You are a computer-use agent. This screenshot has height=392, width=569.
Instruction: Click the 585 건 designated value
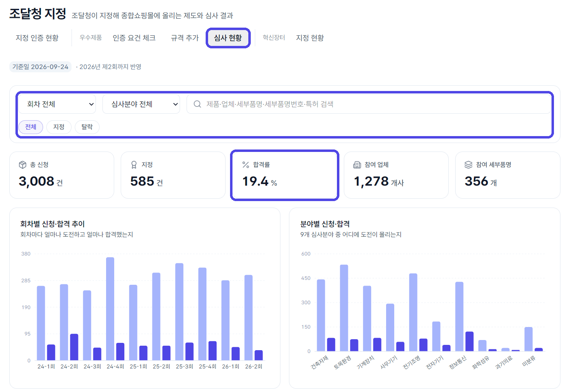click(x=146, y=181)
